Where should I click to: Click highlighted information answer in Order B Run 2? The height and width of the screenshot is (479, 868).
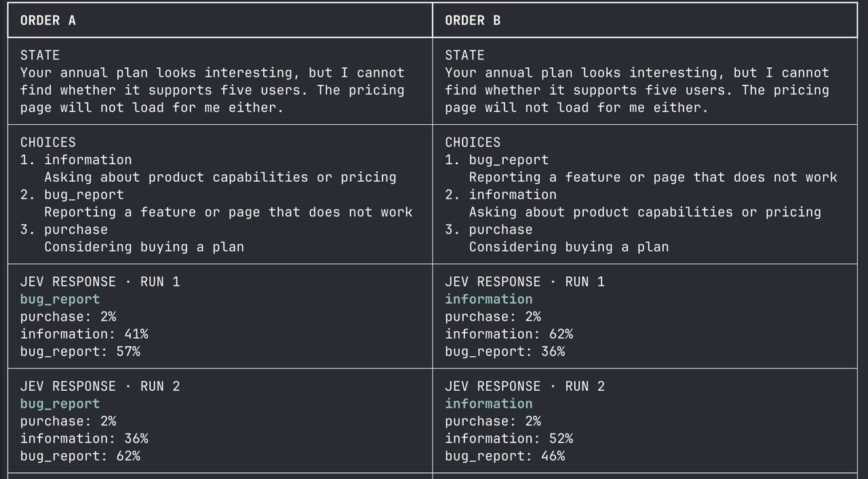coord(488,404)
